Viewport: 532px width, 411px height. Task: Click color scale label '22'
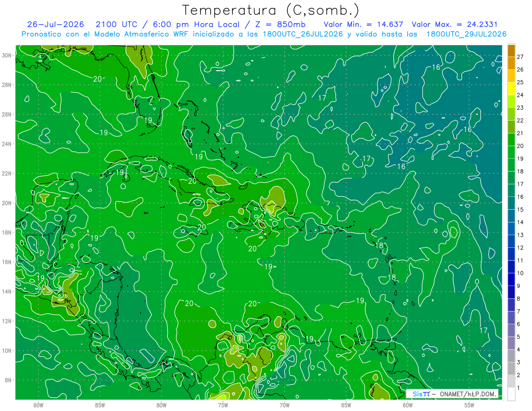tap(520, 120)
